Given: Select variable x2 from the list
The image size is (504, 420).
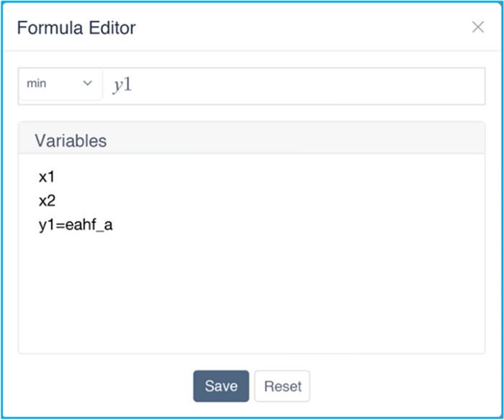Looking at the screenshot, I should pyautogui.click(x=47, y=201).
